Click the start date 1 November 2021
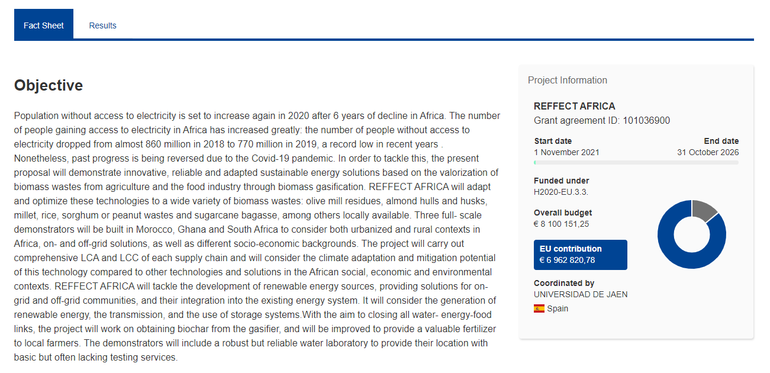The width and height of the screenshot is (770, 373). tap(566, 152)
